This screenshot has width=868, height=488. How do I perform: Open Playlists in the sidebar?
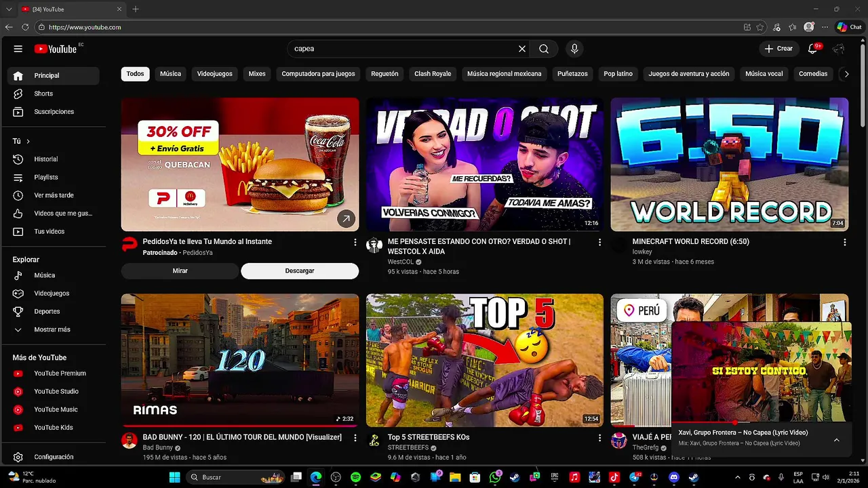pos(54,177)
